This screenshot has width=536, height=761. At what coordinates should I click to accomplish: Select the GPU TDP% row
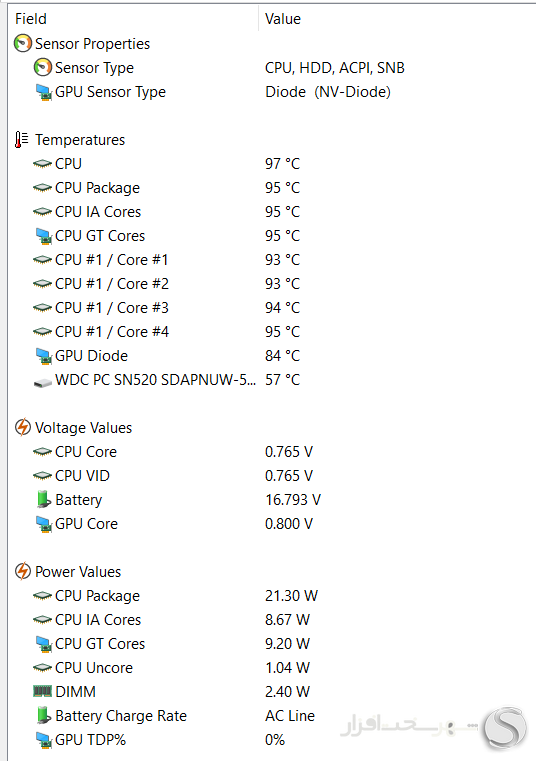[x=272, y=740]
